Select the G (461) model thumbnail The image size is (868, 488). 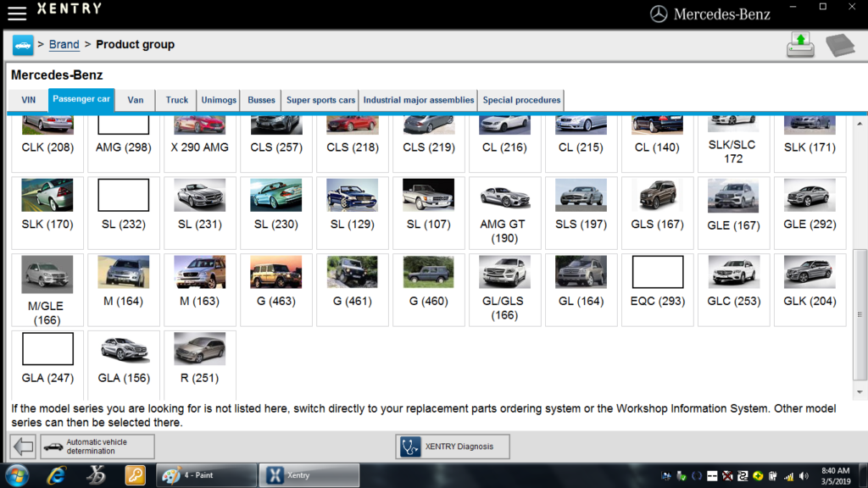point(352,272)
